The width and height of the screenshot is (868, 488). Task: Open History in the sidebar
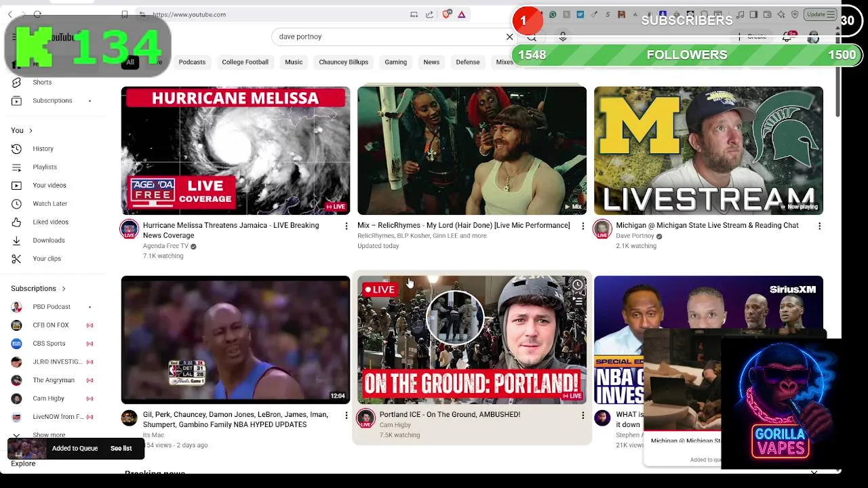43,148
